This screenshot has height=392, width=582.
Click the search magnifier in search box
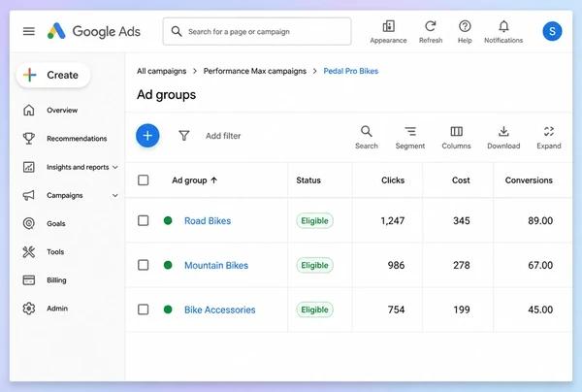pyautogui.click(x=177, y=32)
